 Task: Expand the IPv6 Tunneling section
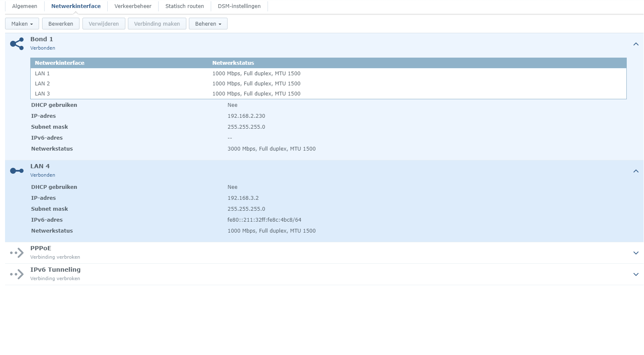pyautogui.click(x=636, y=274)
